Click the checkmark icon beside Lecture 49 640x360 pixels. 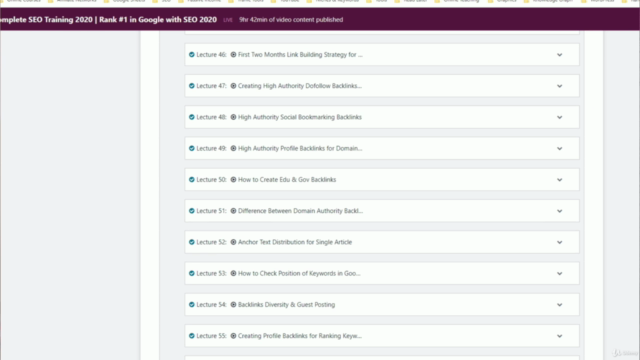tap(191, 148)
